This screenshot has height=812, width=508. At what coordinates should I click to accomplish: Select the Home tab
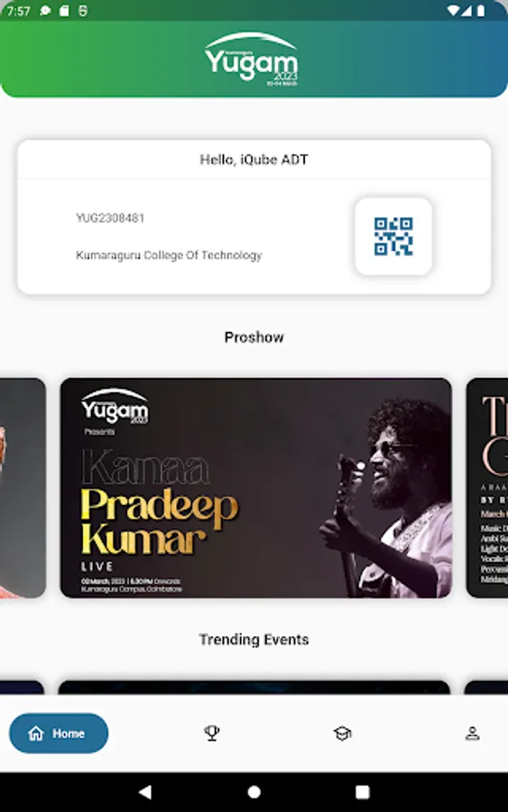coord(59,733)
